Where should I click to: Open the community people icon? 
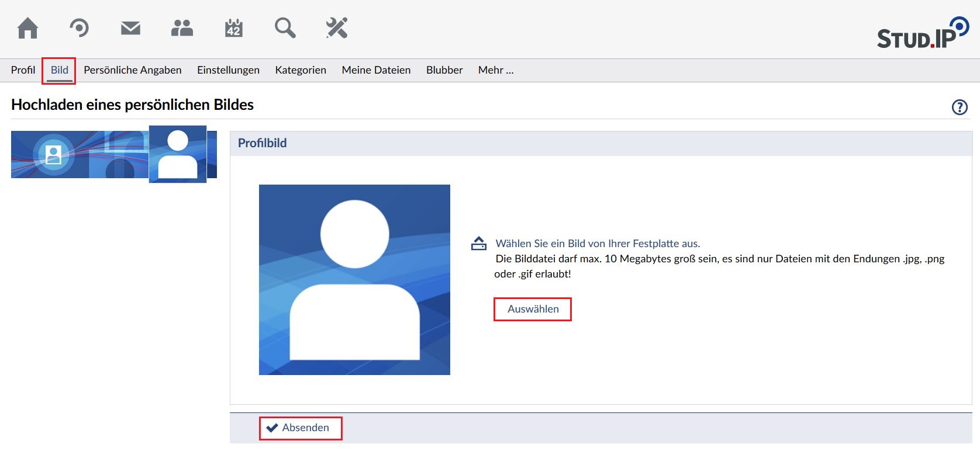point(182,28)
